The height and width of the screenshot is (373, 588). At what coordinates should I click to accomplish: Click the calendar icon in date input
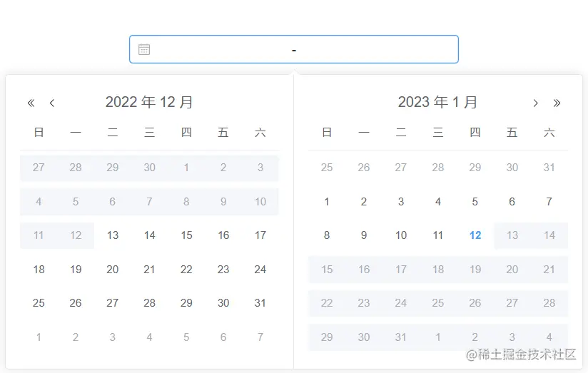click(x=144, y=49)
